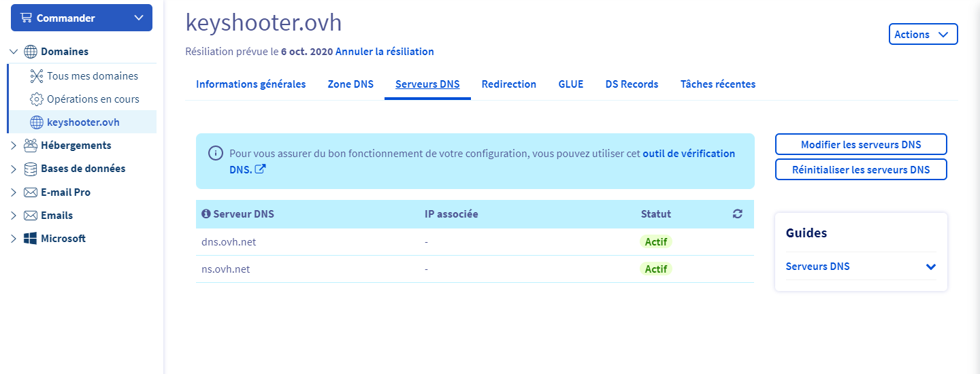Click the ns.ovh.net server entry

pyautogui.click(x=226, y=269)
